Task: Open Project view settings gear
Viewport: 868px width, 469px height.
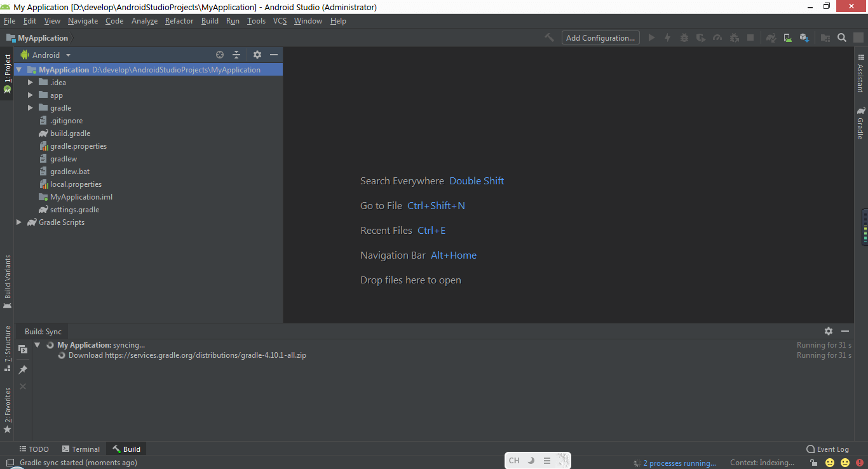Action: [257, 55]
